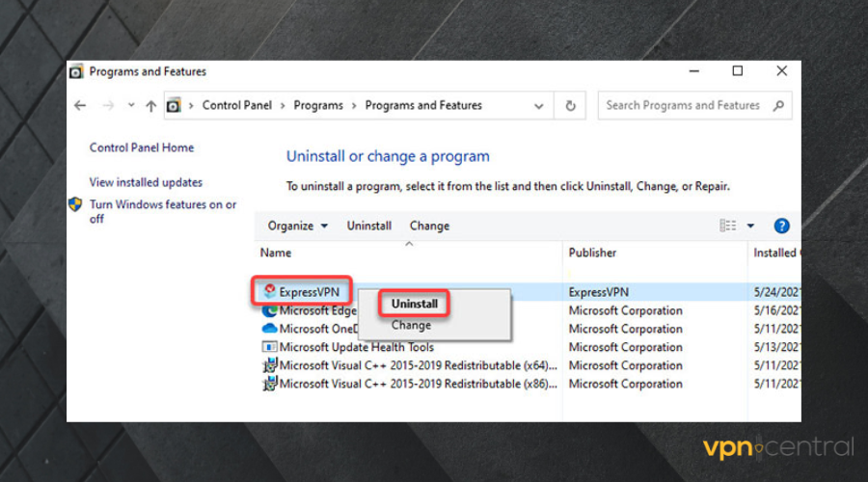Click the change view icon
Viewport: 868px width, 482px height.
coord(728,226)
